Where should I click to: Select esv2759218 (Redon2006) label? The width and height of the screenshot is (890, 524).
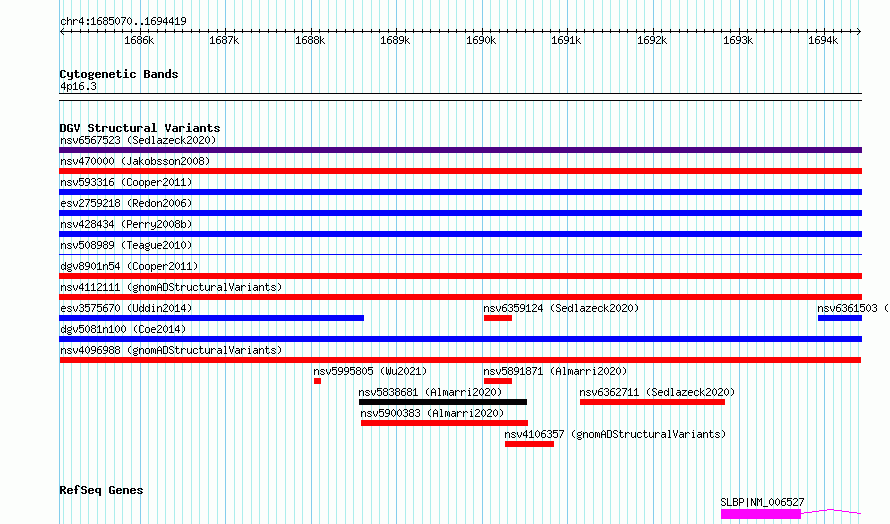[x=126, y=203]
